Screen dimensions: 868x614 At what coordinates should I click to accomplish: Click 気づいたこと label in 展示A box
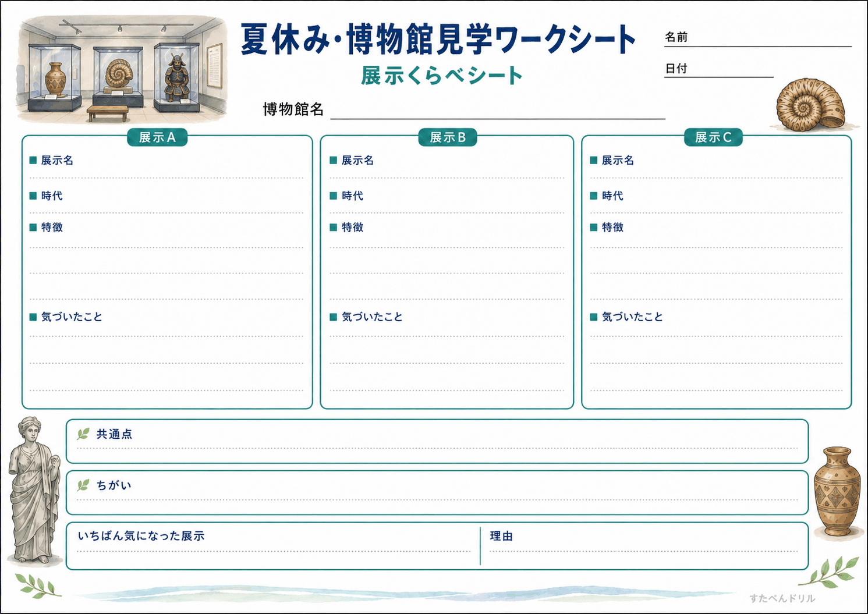[x=72, y=317]
